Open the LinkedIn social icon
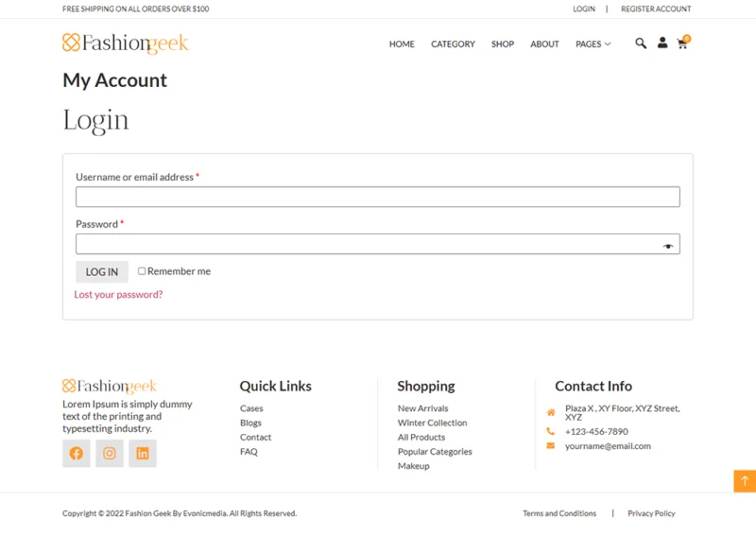The image size is (756, 536). (143, 453)
